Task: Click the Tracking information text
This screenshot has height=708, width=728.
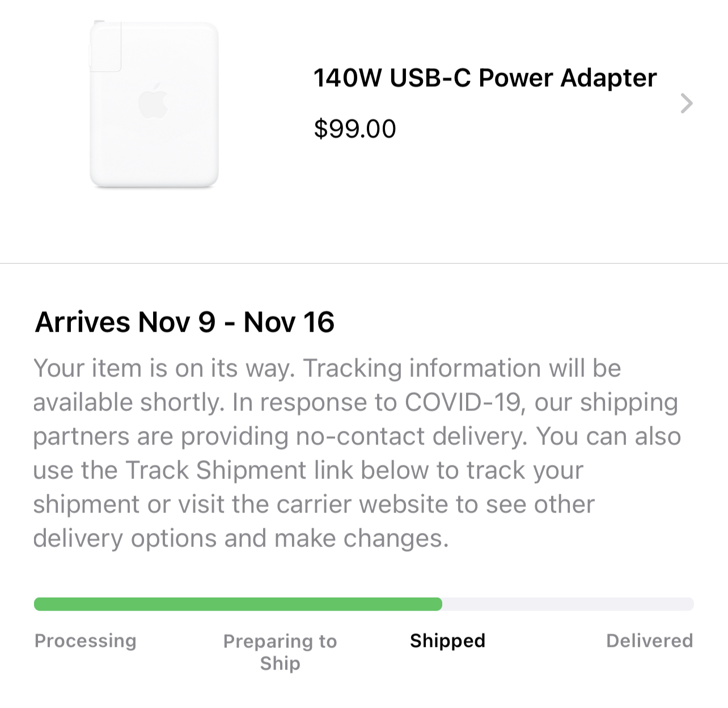Action: 422,368
